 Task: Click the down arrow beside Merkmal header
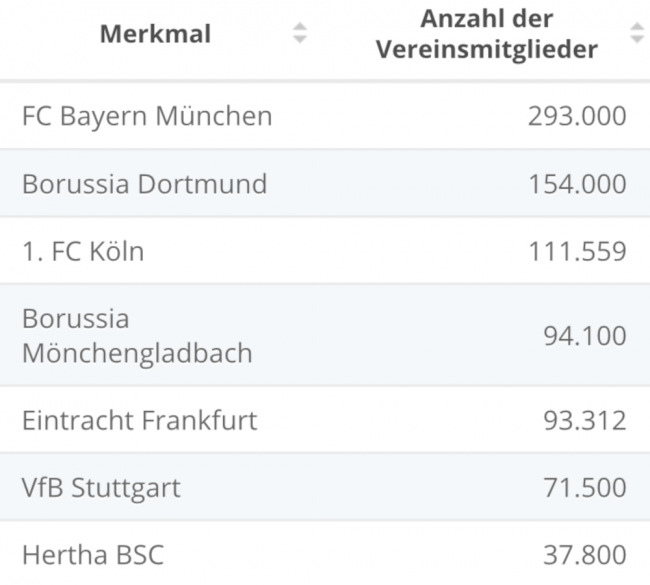[299, 40]
